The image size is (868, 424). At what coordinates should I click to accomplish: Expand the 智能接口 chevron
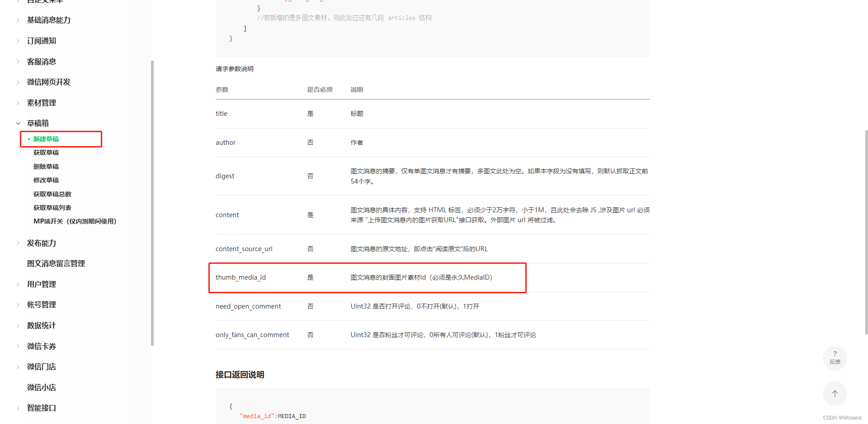click(x=18, y=408)
